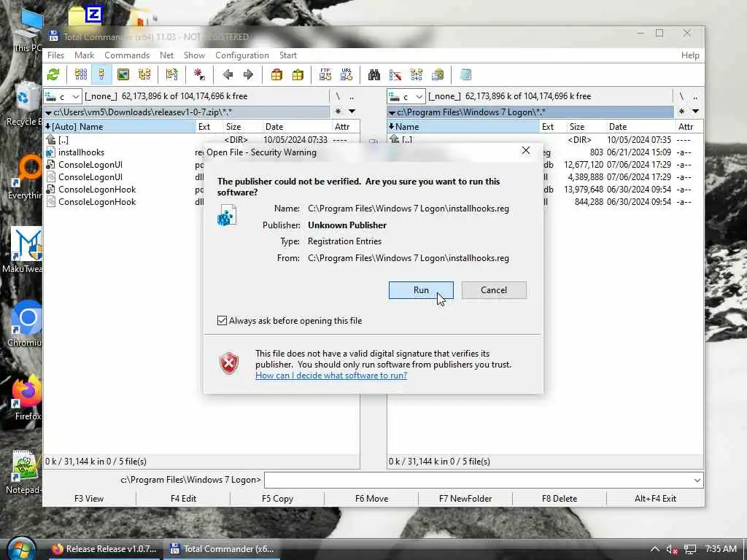Go to left panel root backslash button
This screenshot has width=747, height=560.
338,96
